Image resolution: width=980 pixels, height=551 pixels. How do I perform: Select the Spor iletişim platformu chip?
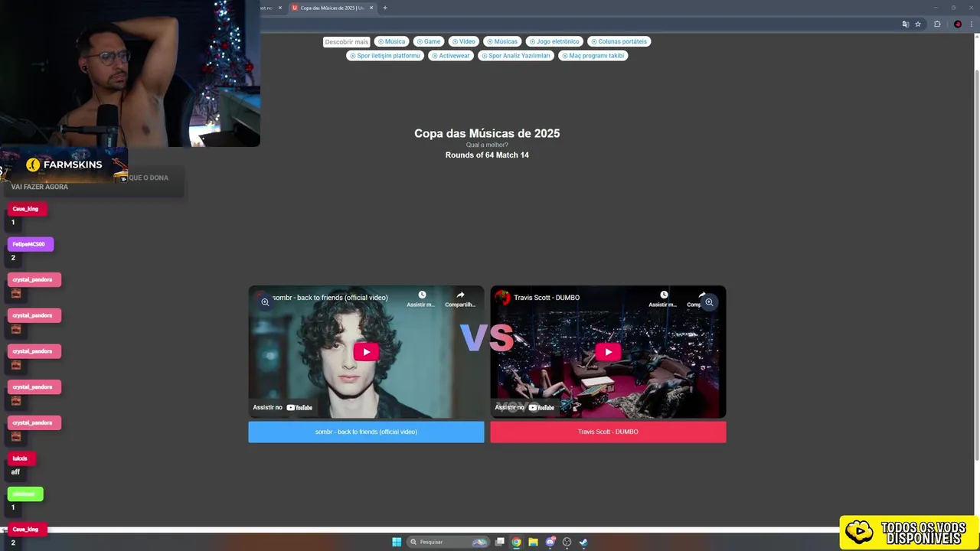pos(384,56)
